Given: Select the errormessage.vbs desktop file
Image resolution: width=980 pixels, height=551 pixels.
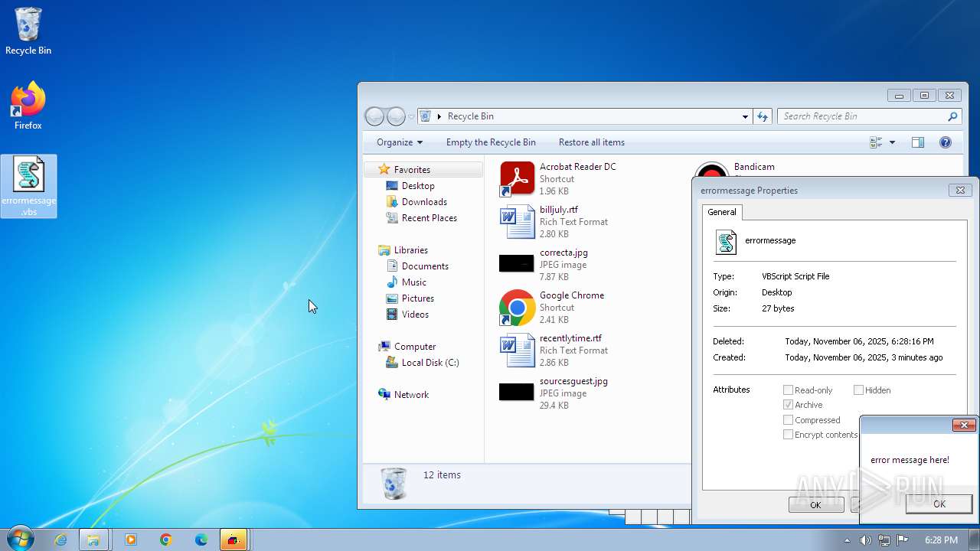Looking at the screenshot, I should pos(28,186).
